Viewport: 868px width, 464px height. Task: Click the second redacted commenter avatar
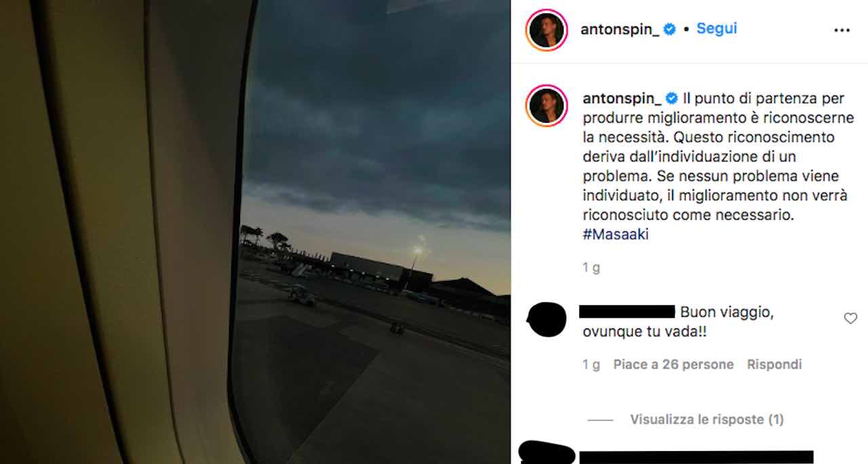[547, 452]
